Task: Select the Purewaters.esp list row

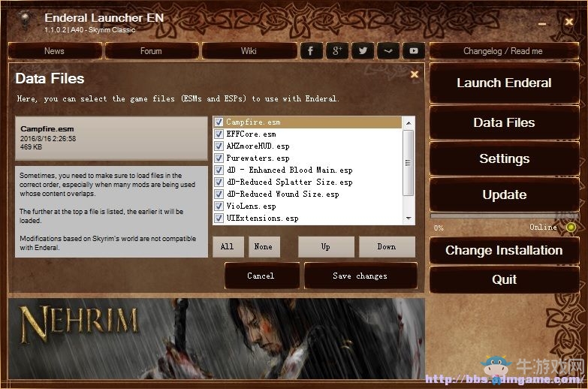Action: point(307,158)
